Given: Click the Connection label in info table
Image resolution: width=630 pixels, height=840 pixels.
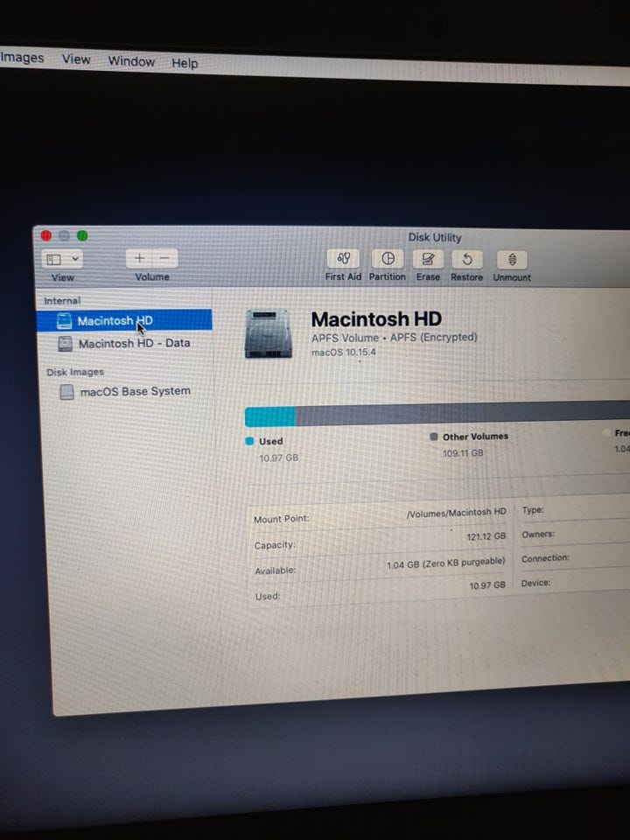Looking at the screenshot, I should click(545, 558).
